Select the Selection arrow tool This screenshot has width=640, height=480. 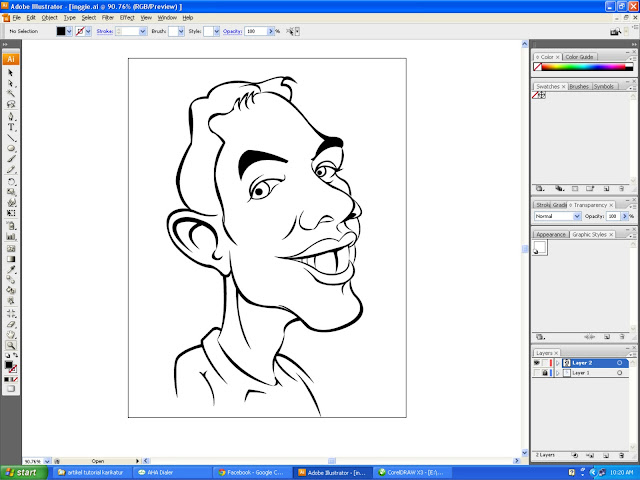click(11, 73)
